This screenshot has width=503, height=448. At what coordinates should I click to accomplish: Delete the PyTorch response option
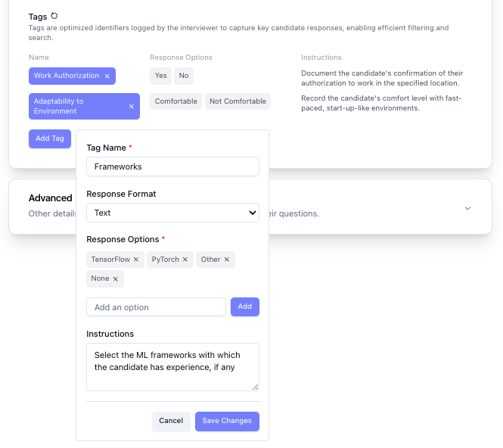185,260
